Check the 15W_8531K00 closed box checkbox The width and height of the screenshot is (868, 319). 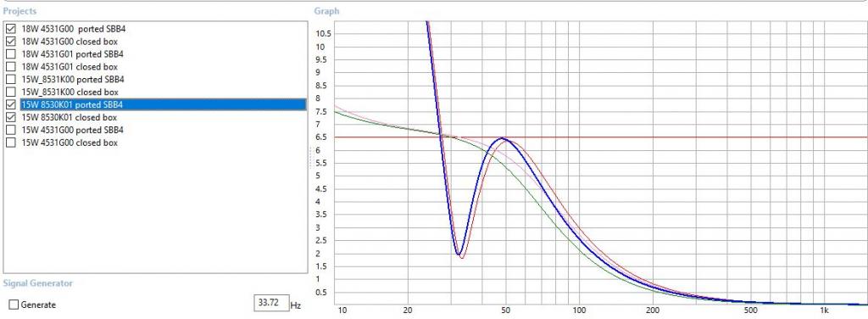[10, 92]
